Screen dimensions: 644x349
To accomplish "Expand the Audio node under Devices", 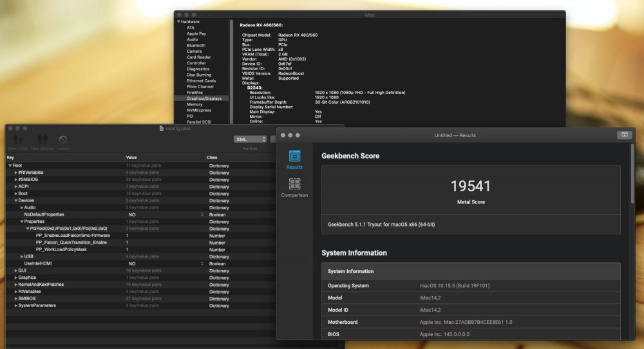I will [x=22, y=207].
